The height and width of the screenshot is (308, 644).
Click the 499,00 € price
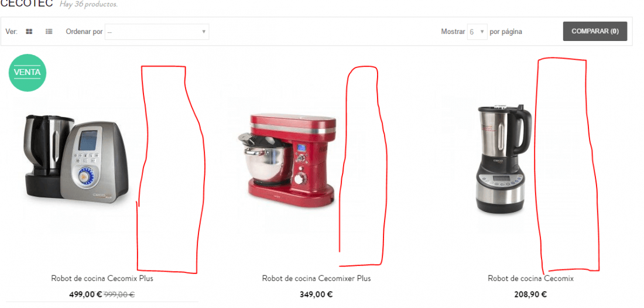pyautogui.click(x=85, y=295)
